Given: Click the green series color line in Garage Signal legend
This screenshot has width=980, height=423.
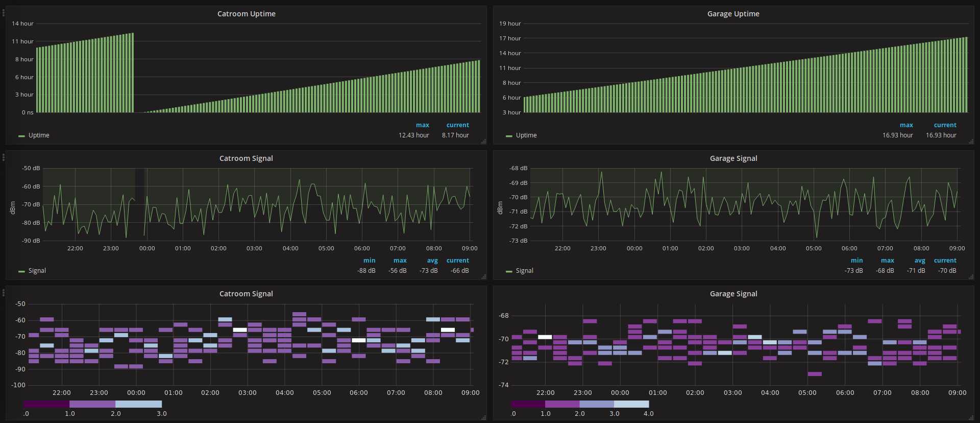Looking at the screenshot, I should [509, 271].
